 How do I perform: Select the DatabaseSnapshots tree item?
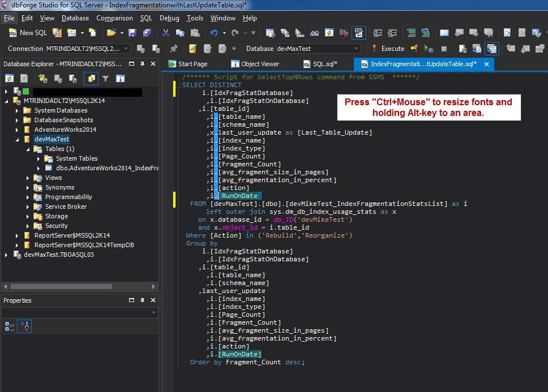pos(63,120)
